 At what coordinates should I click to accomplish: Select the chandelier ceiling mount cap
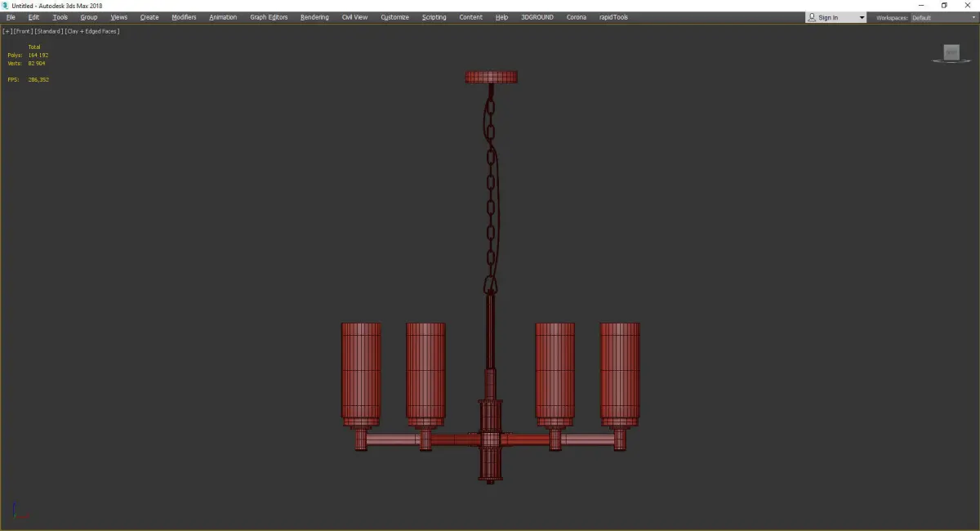coord(491,78)
